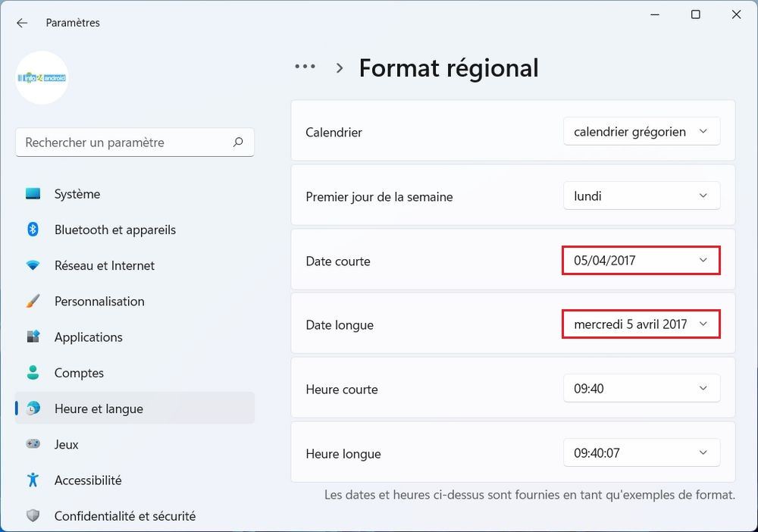
Task: Open Bluetooth et appareils settings
Action: click(x=33, y=230)
